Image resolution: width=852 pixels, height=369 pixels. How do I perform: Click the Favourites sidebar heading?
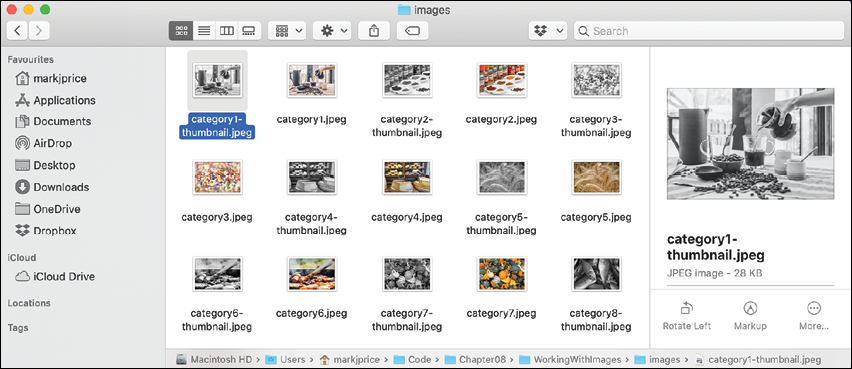30,59
